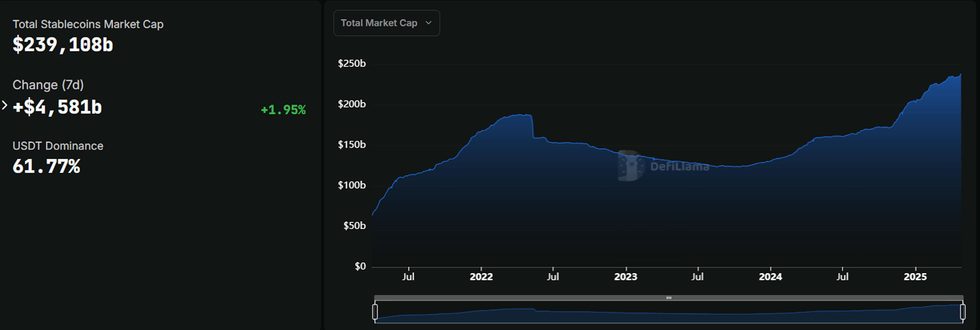Click the $250b label on y-axis
Image resolution: width=980 pixels, height=330 pixels.
coord(351,64)
